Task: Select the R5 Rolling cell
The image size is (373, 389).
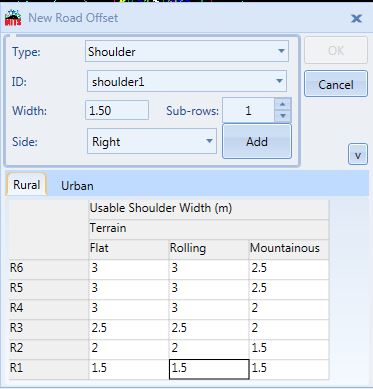Action: 209,290
